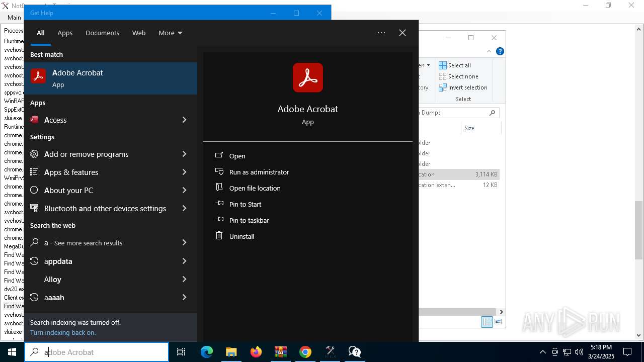Open Task View on the taskbar

[x=181, y=352]
